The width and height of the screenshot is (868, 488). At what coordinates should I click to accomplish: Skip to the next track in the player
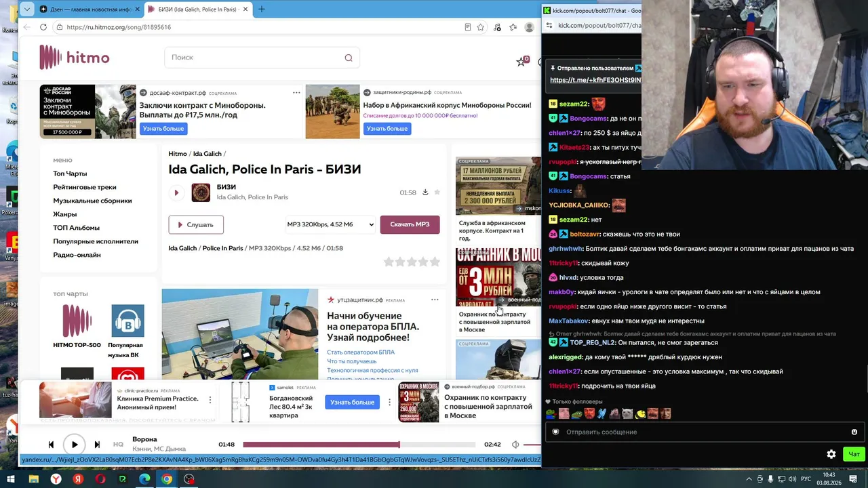pos(97,445)
